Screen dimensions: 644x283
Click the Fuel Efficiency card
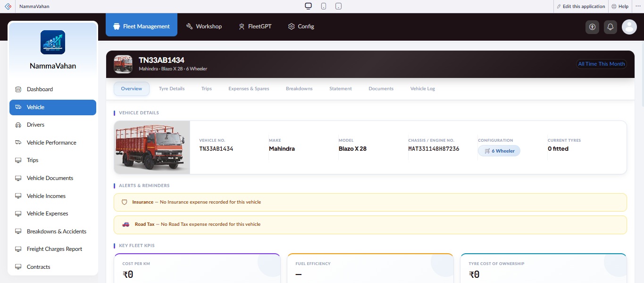tap(370, 268)
